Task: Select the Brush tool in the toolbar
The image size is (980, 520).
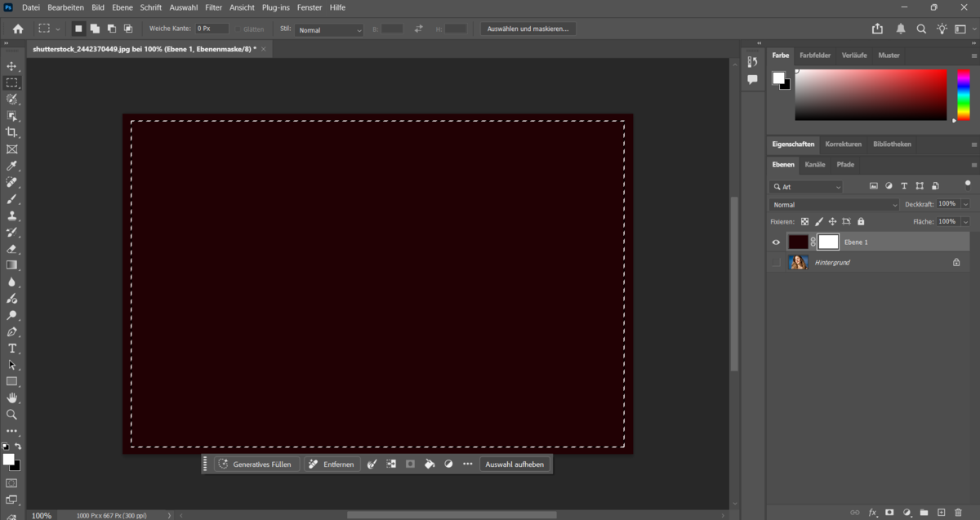Action: tap(12, 199)
